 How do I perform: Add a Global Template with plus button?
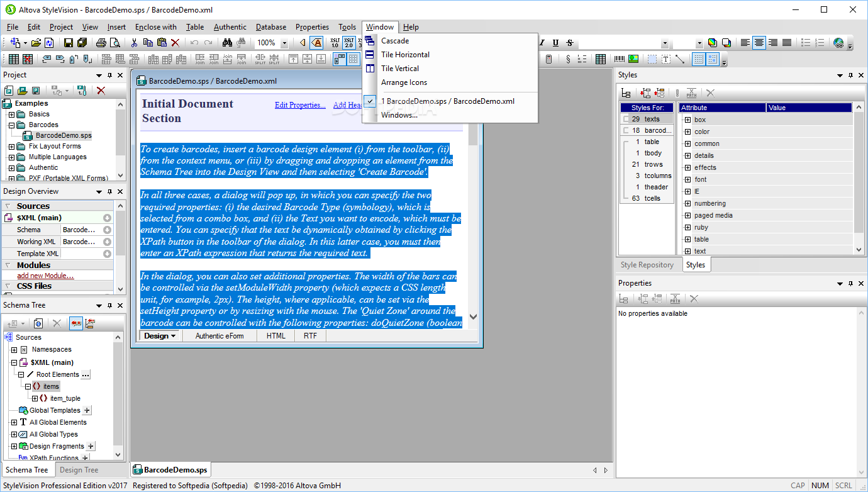pyautogui.click(x=87, y=410)
